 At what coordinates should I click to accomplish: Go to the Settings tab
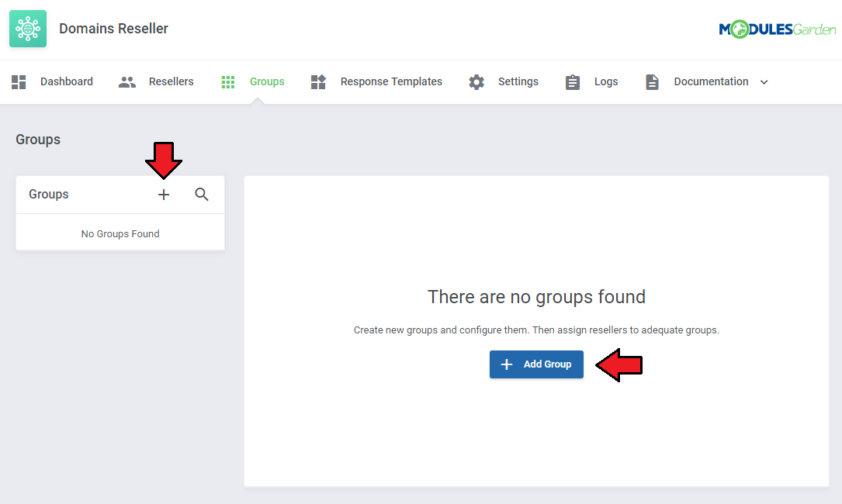click(x=518, y=81)
